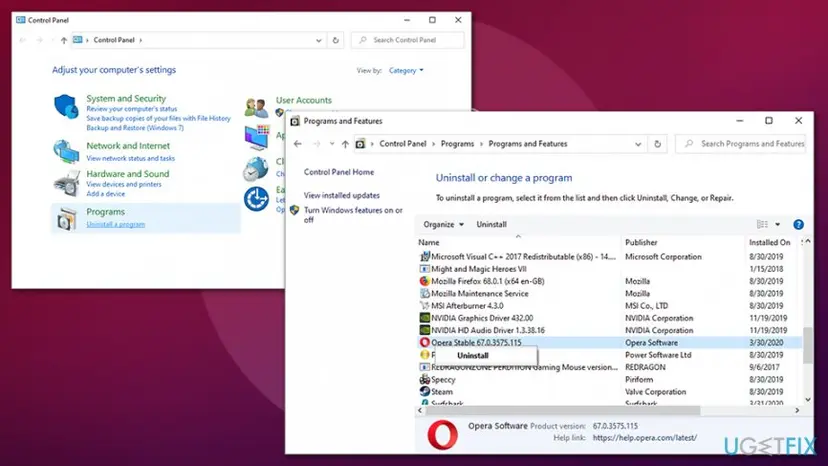This screenshot has height=466, width=828.
Task: Click the Control Panel breadcrumb in Programs window
Action: [x=402, y=144]
